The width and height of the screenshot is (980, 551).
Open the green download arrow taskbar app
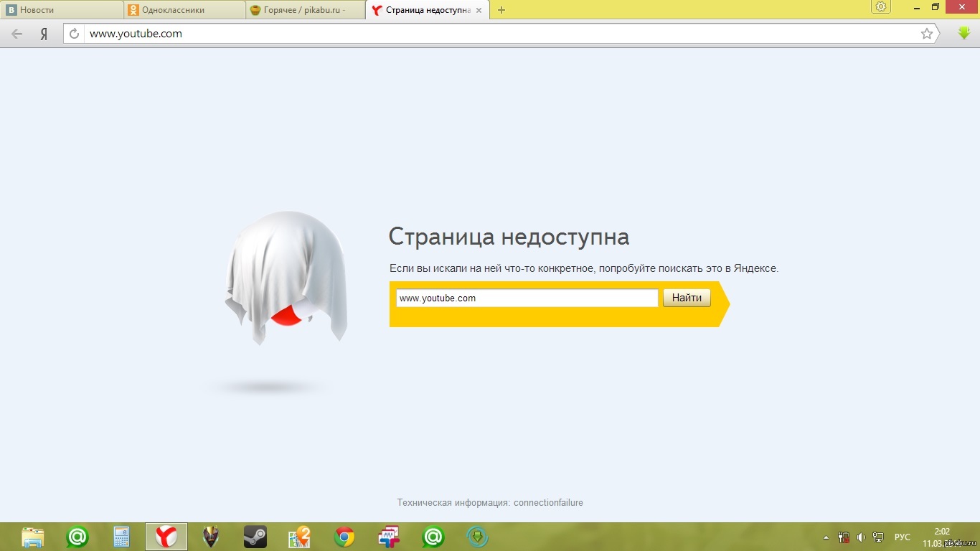click(477, 537)
